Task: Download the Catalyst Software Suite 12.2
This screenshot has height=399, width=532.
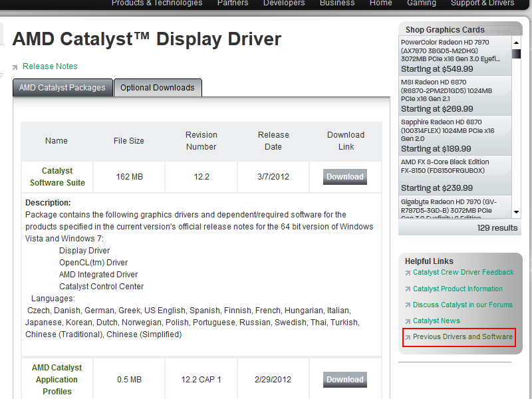Action: [x=344, y=177]
